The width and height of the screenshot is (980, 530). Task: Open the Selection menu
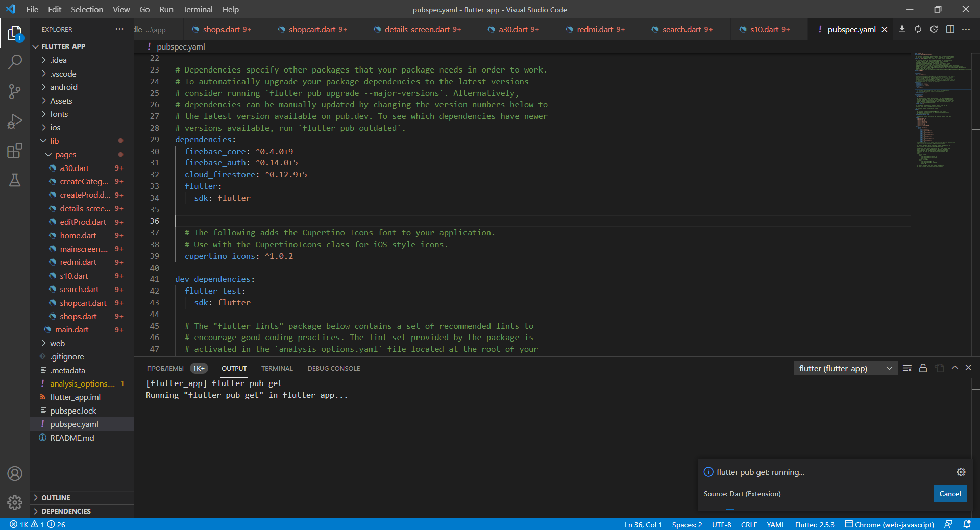click(x=87, y=9)
